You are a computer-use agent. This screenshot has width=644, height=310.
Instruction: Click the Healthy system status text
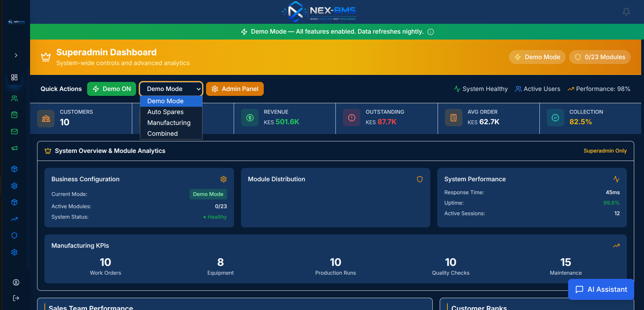point(215,217)
